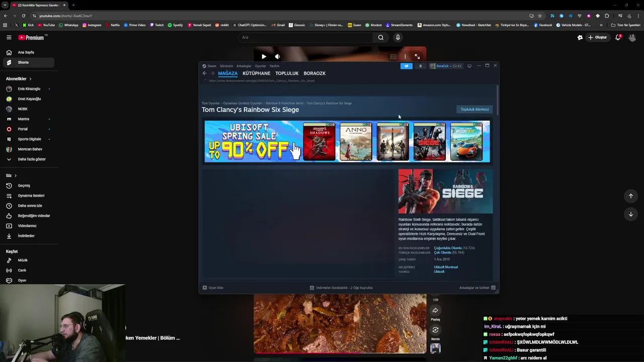The image size is (644, 362).
Task: Click the Remix icon on the Short
Action: [x=435, y=330]
